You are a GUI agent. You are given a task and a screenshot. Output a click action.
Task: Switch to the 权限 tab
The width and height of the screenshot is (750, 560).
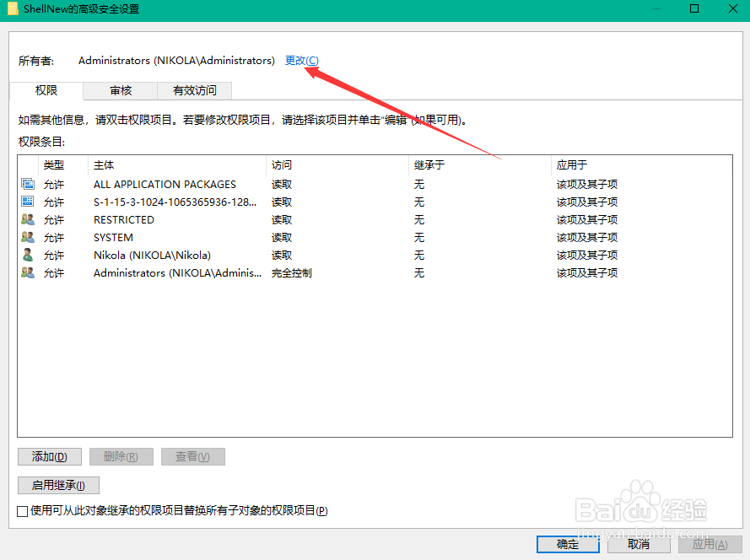[x=46, y=90]
